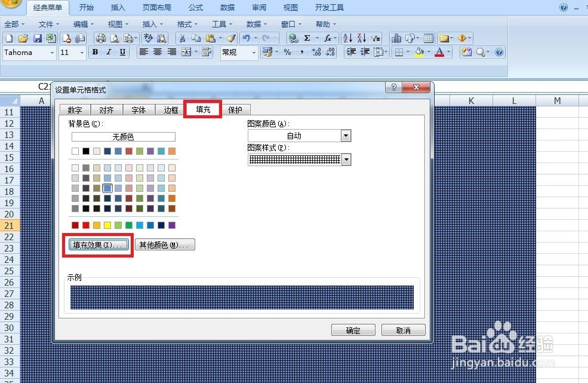Screen dimensions: 588x383
Task: Click the 填充效果 button
Action: (x=98, y=245)
